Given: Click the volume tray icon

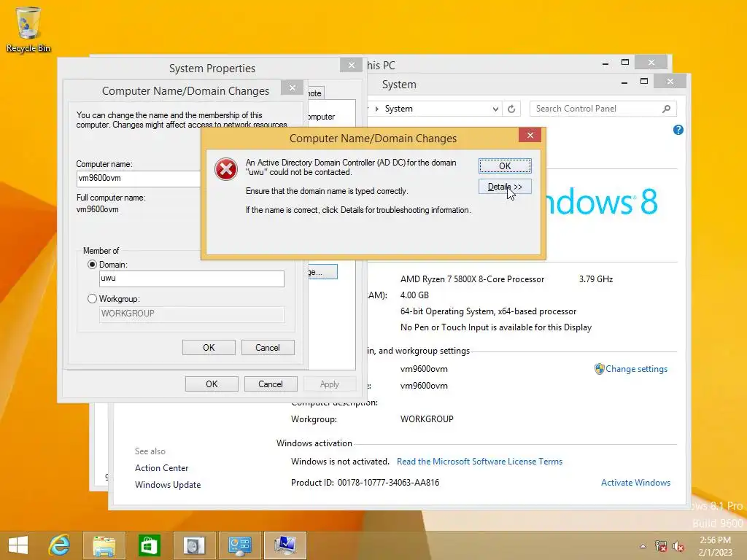Looking at the screenshot, I should coord(678,546).
